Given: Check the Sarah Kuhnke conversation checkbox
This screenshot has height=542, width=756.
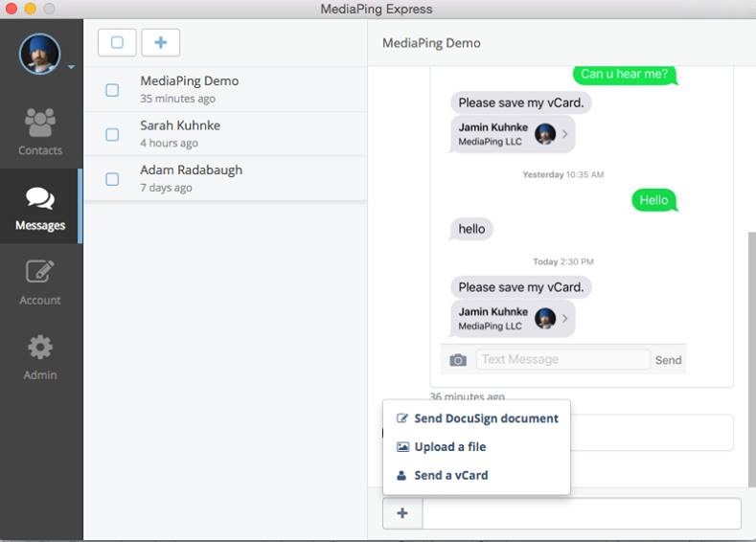Looking at the screenshot, I should 112,134.
